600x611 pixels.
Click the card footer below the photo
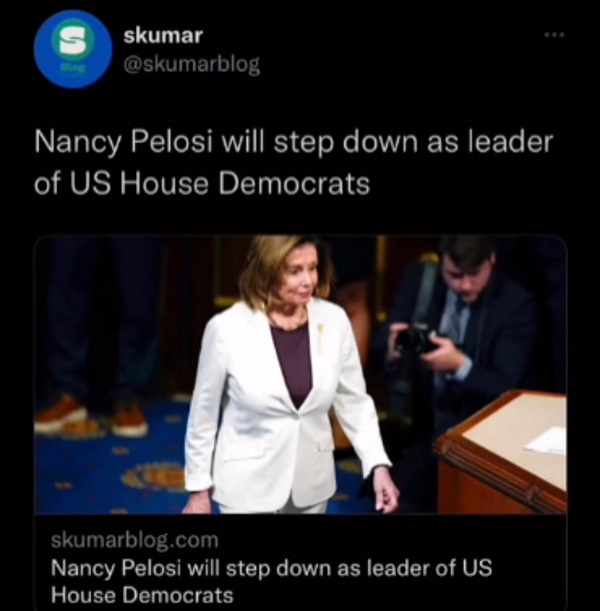[x=300, y=562]
